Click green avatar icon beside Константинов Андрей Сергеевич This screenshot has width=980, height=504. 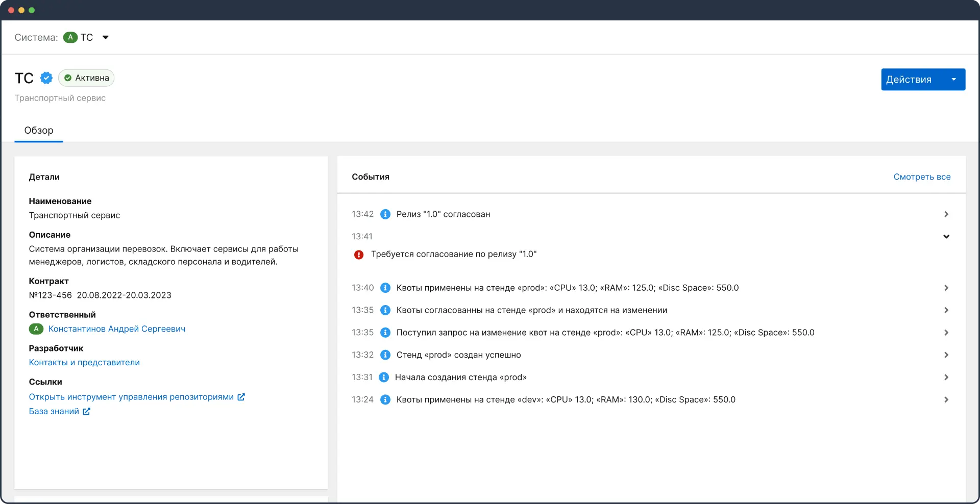[x=36, y=329]
